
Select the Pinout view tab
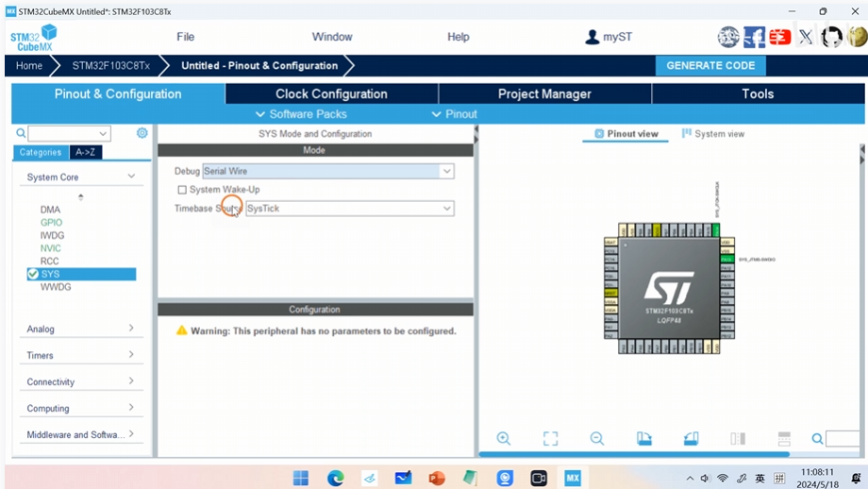point(626,133)
